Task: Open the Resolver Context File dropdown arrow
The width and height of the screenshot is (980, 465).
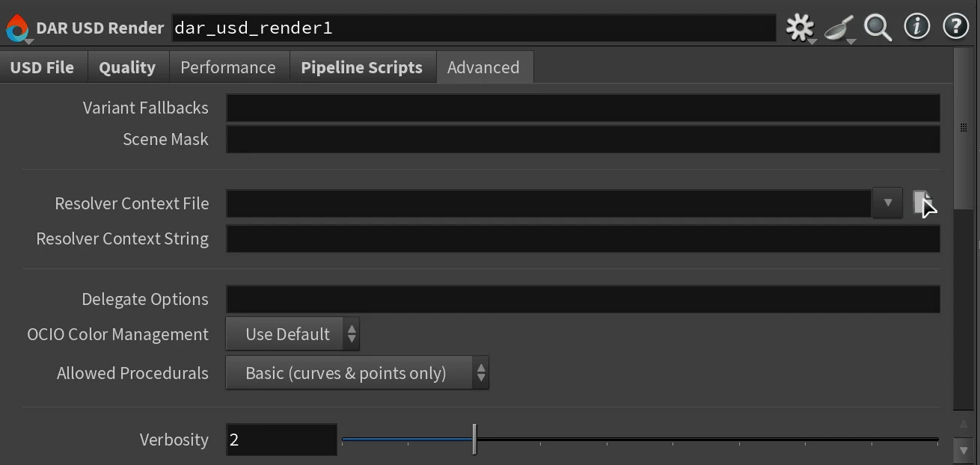Action: tap(888, 203)
